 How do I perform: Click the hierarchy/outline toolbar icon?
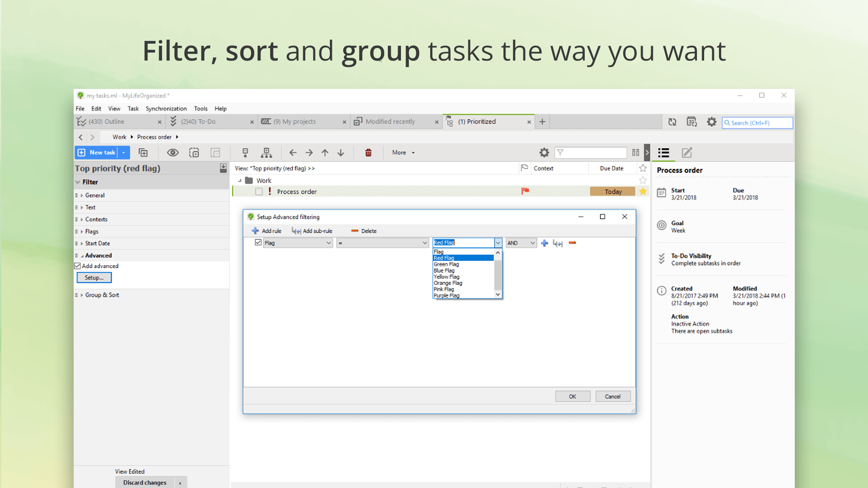point(266,152)
